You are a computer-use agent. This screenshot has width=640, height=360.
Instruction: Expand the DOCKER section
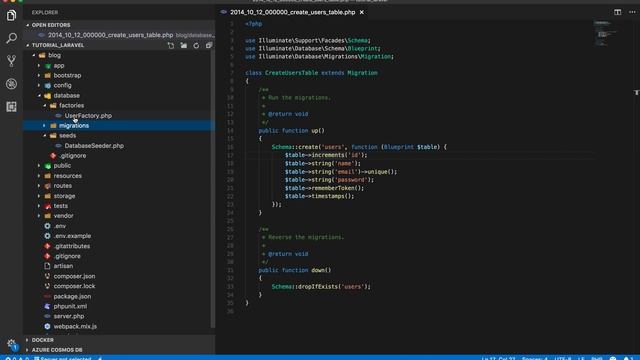click(x=42, y=340)
